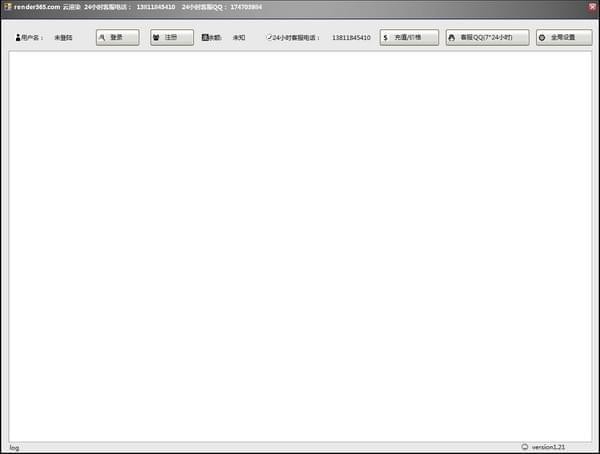
Task: Click the render365 app icon in title bar
Action: click(x=7, y=7)
